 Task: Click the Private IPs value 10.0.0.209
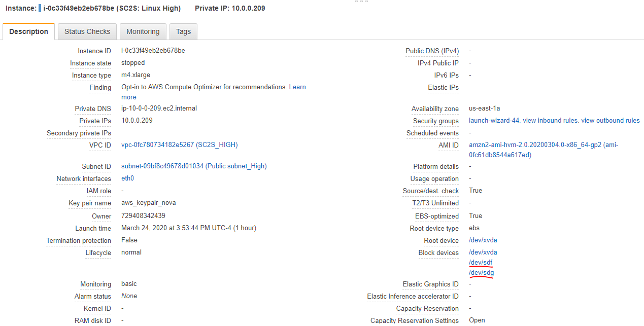(x=137, y=121)
